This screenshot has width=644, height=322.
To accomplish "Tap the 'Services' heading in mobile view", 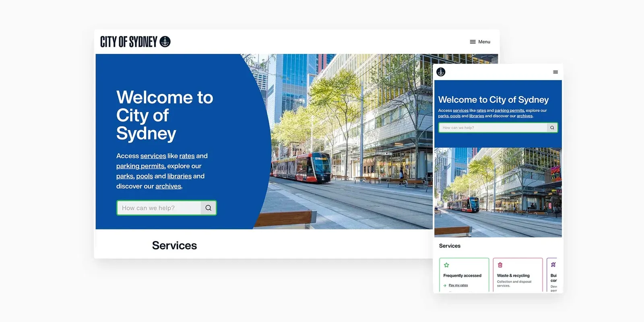I will click(x=450, y=246).
